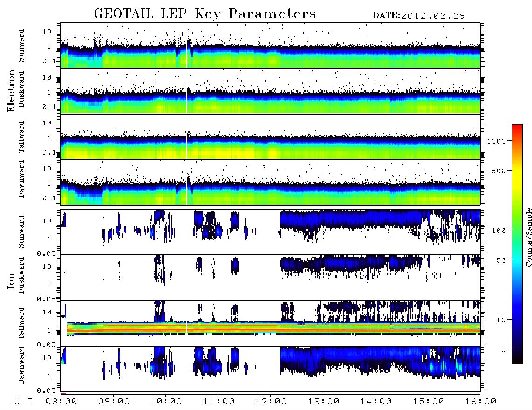Click inside the Electron Duskward spectrogram panel
Viewport: 532px width, 410px height.
(270, 91)
